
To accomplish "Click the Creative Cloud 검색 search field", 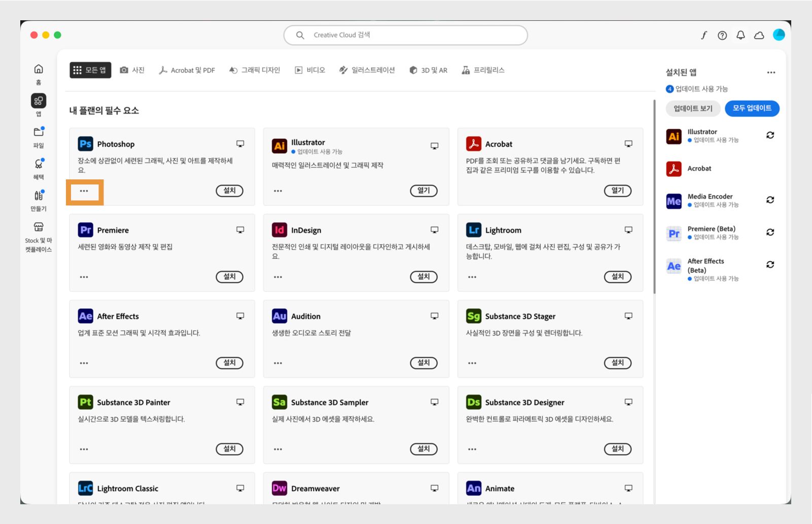I will point(406,35).
